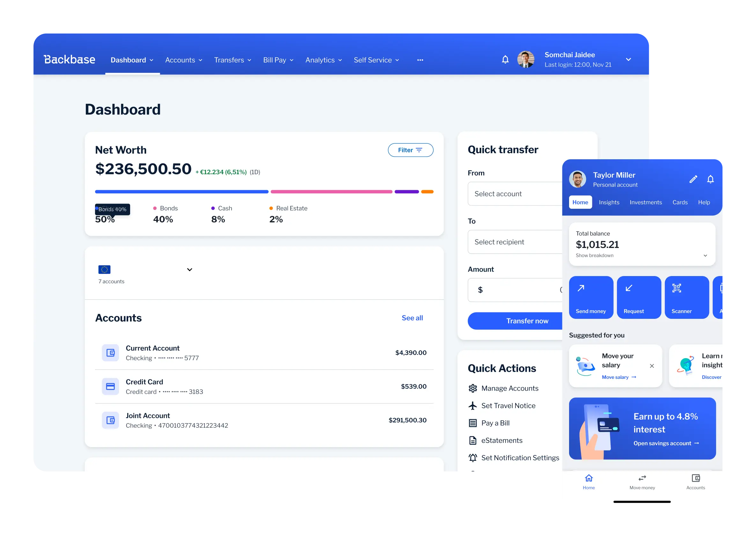Click the pencil edit icon beside Taylor Miller
Screen dimensions: 756x540
tap(693, 179)
